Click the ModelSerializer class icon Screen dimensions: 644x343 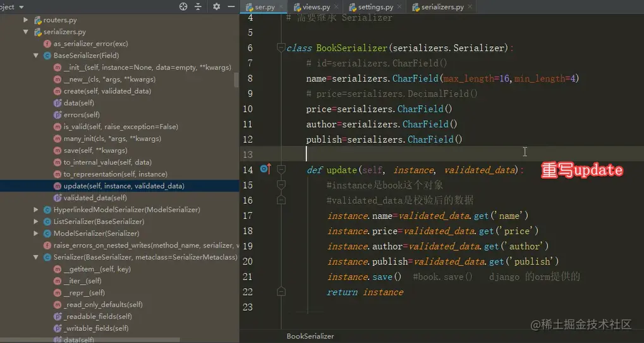tap(47, 233)
